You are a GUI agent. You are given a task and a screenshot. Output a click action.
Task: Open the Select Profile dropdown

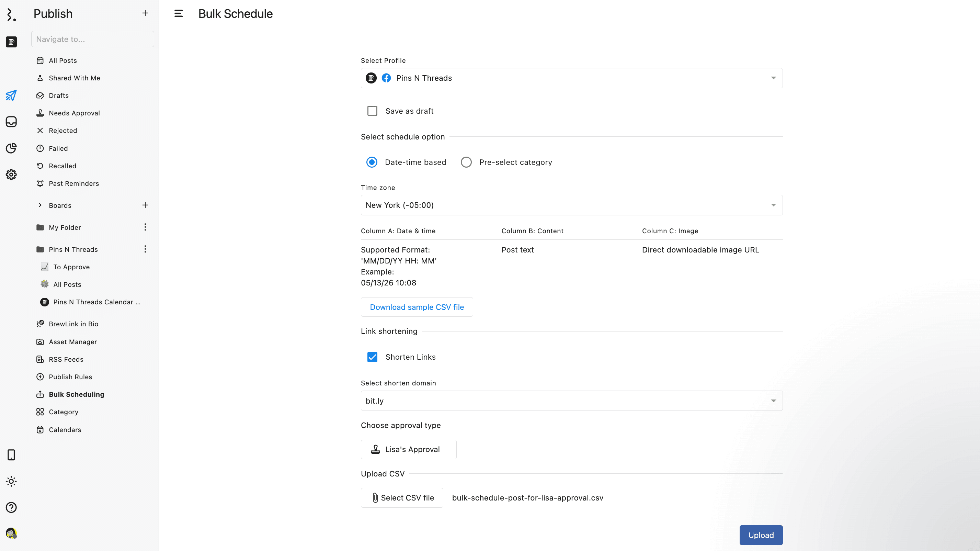(571, 78)
